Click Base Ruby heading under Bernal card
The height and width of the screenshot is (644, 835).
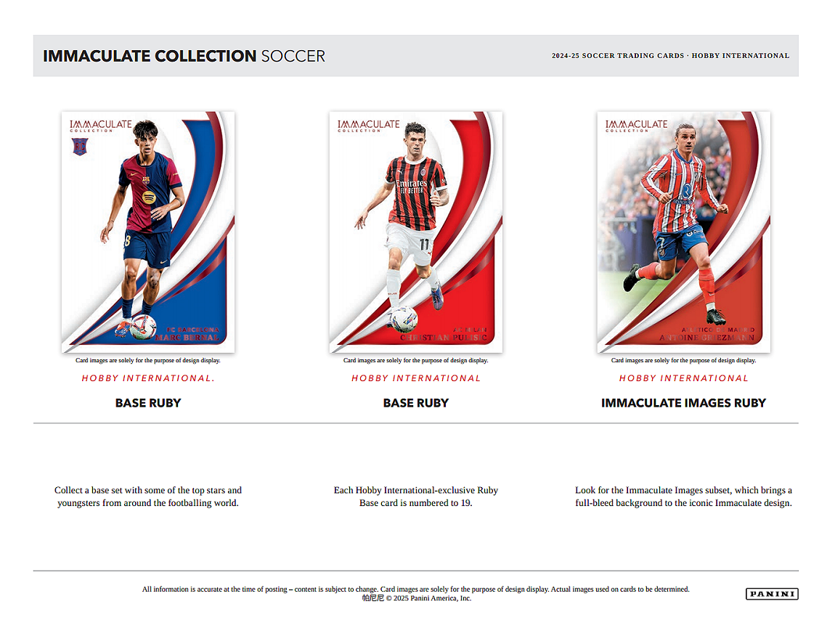pyautogui.click(x=148, y=403)
